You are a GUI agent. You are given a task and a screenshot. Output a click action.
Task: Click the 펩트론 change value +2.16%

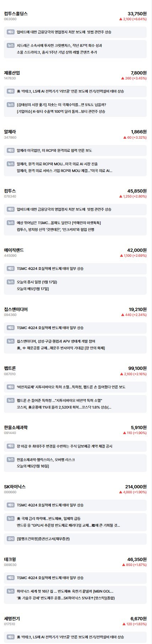click(x=139, y=374)
